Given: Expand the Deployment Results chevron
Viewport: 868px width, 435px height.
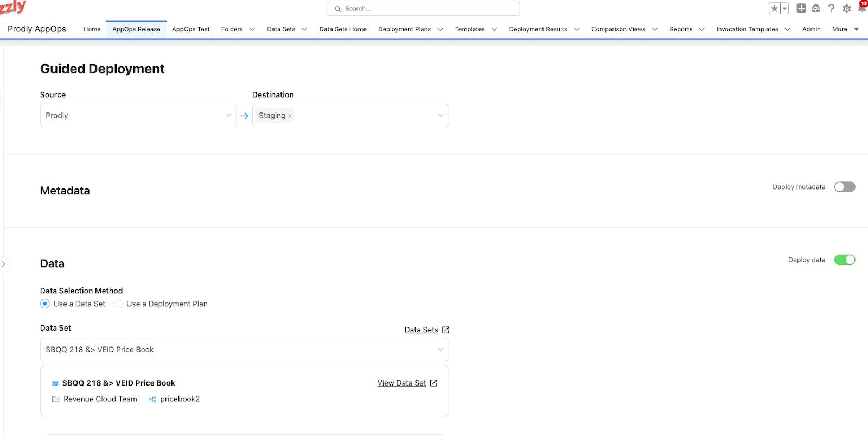Looking at the screenshot, I should coord(577,29).
